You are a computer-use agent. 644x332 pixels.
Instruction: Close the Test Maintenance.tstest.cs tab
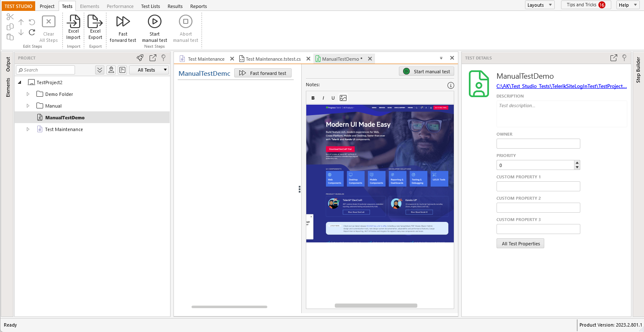coord(308,59)
